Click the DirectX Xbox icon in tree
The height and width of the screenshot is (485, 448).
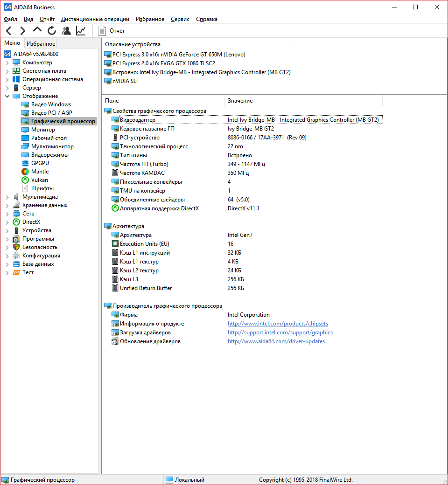tap(16, 222)
